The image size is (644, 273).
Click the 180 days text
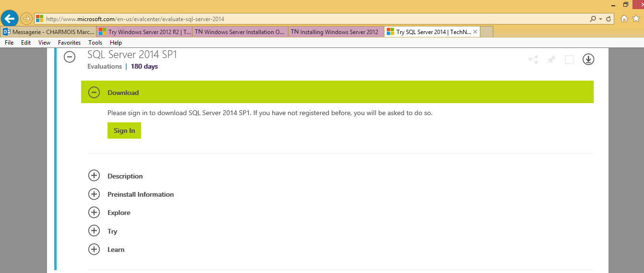coord(144,66)
